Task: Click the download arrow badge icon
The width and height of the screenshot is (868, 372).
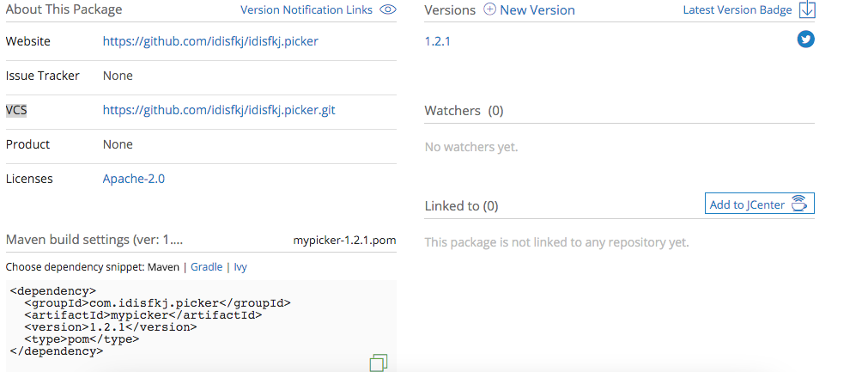Action: [806, 10]
